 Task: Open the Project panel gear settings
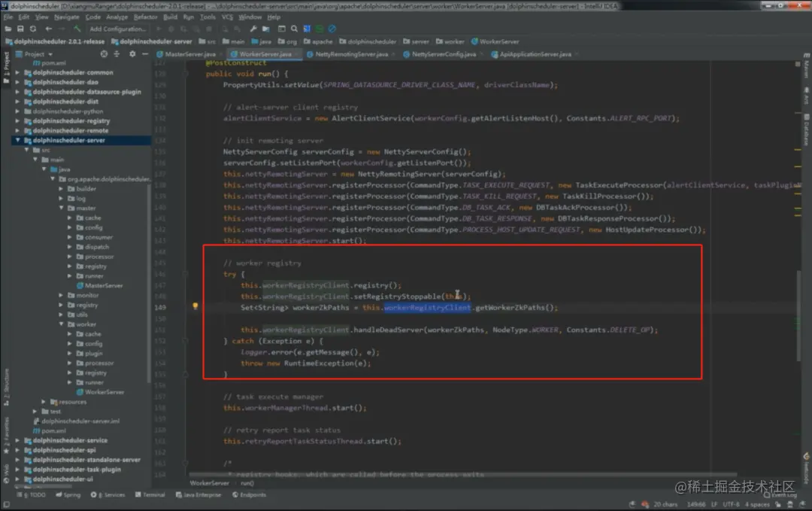point(132,54)
